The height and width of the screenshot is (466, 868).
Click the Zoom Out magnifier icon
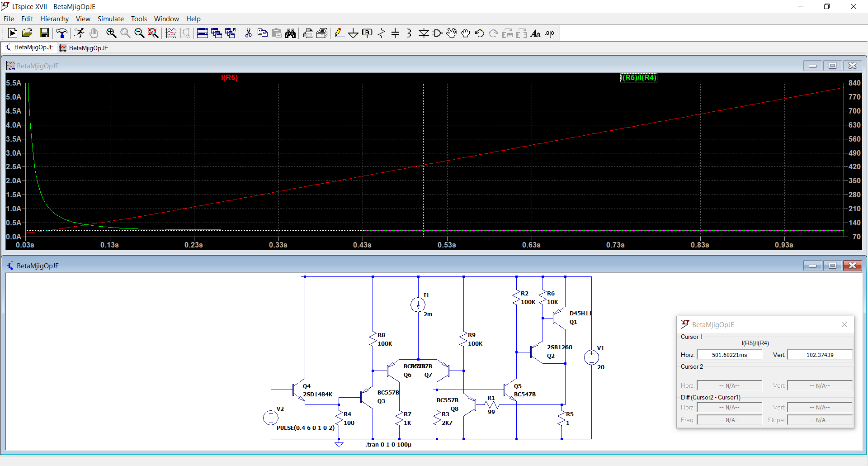pyautogui.click(x=139, y=33)
